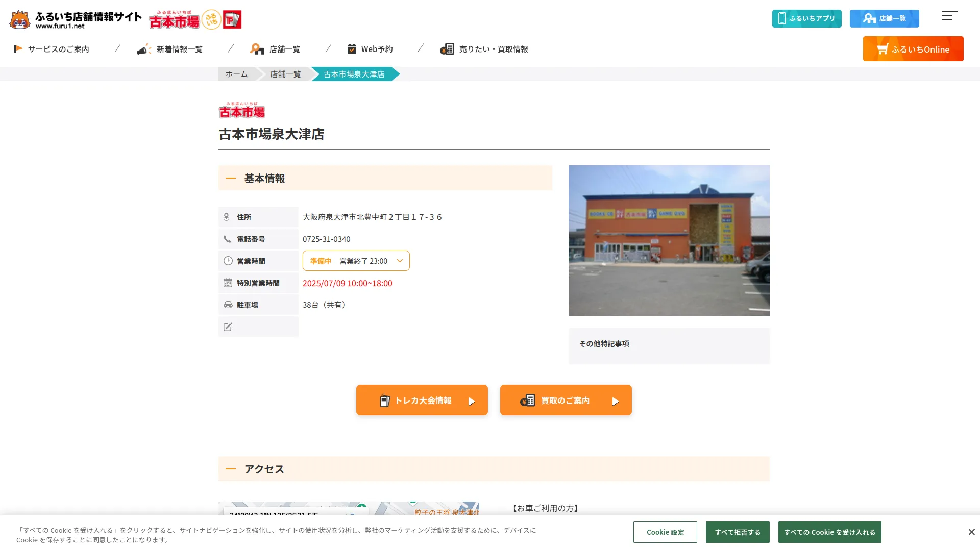Click the address 大阪府泉大津市北豊中町 text
This screenshot has height=551, width=980.
(372, 217)
